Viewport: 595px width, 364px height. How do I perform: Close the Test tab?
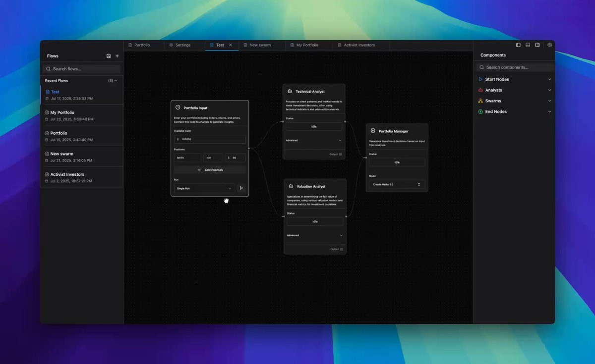[x=231, y=45]
